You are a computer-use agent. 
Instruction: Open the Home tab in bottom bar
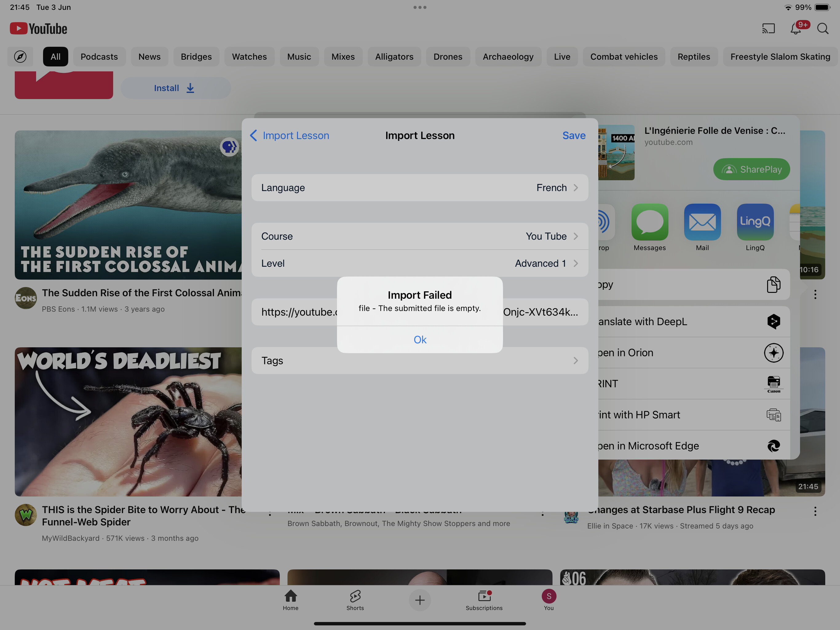coord(291,600)
